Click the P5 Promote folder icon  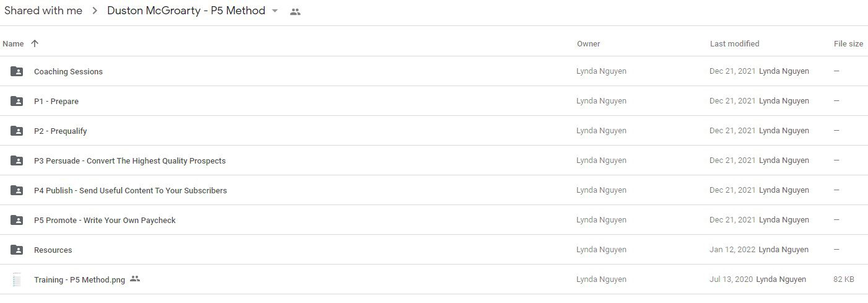[x=17, y=220]
